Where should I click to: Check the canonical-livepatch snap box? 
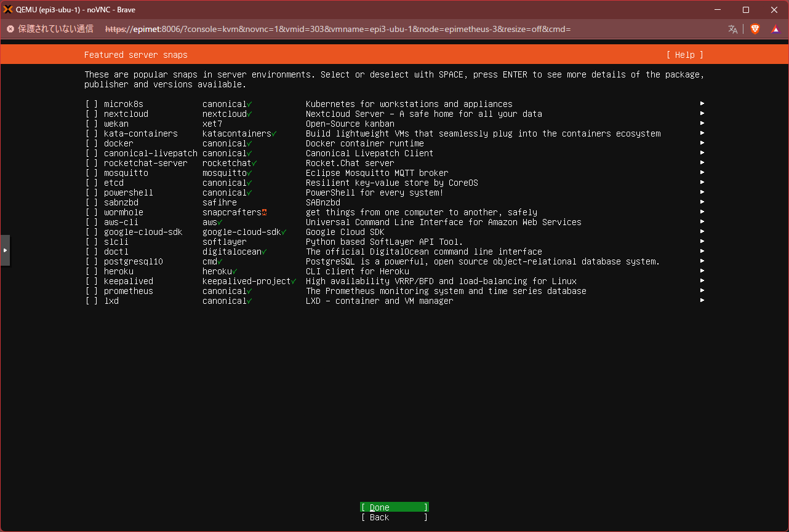pos(92,153)
